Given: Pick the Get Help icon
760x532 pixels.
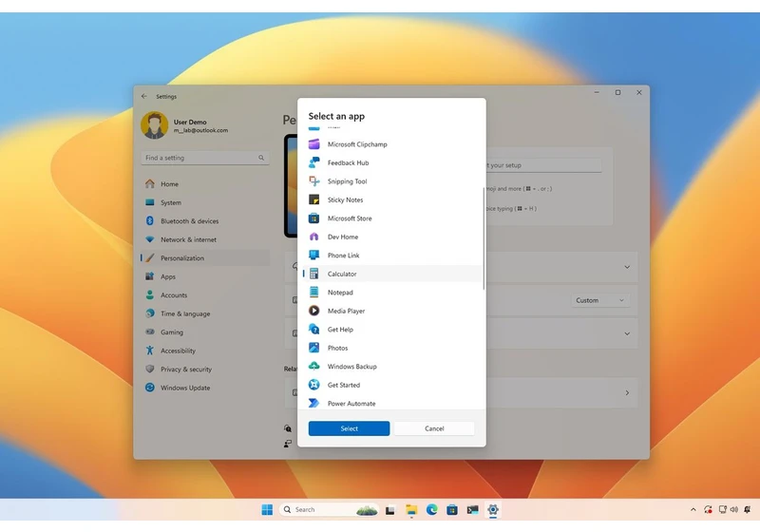Looking at the screenshot, I should click(x=314, y=329).
